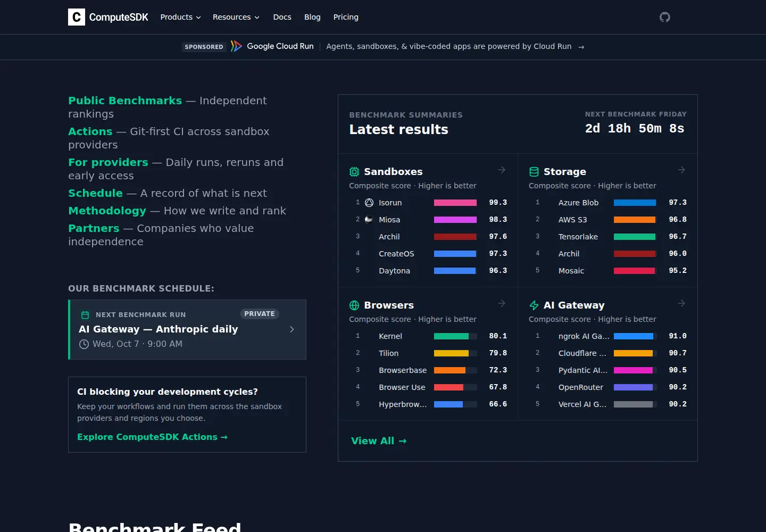The height and width of the screenshot is (532, 766).
Task: Click Kernel's green score bar
Action: pyautogui.click(x=451, y=336)
